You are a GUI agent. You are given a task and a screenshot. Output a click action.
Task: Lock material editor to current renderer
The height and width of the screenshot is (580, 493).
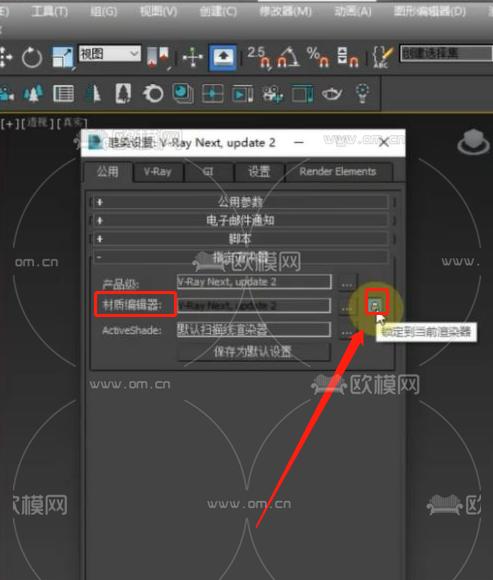(x=376, y=305)
